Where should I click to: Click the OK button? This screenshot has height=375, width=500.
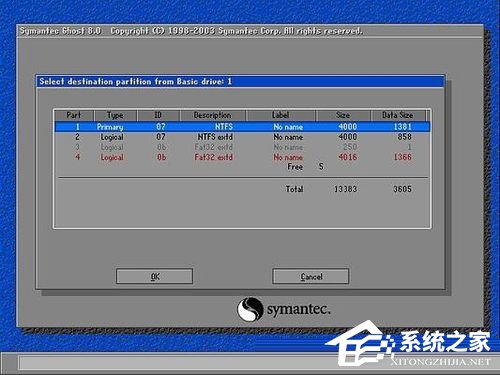pos(154,276)
